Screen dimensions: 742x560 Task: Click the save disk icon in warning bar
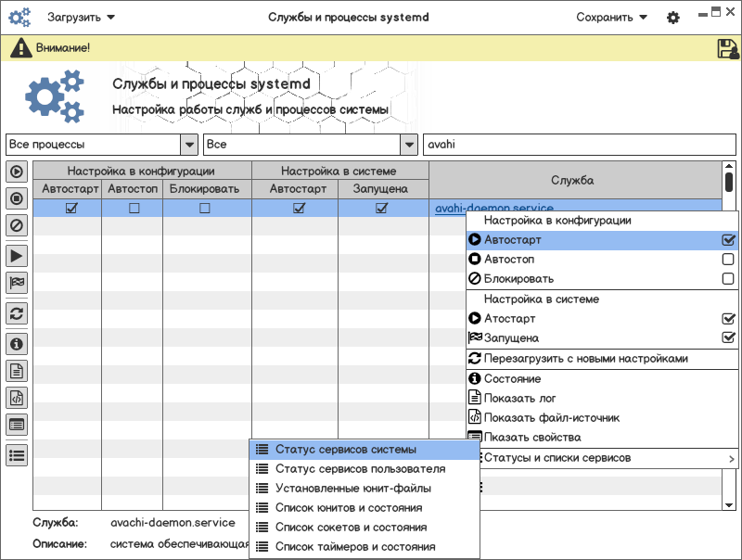727,49
